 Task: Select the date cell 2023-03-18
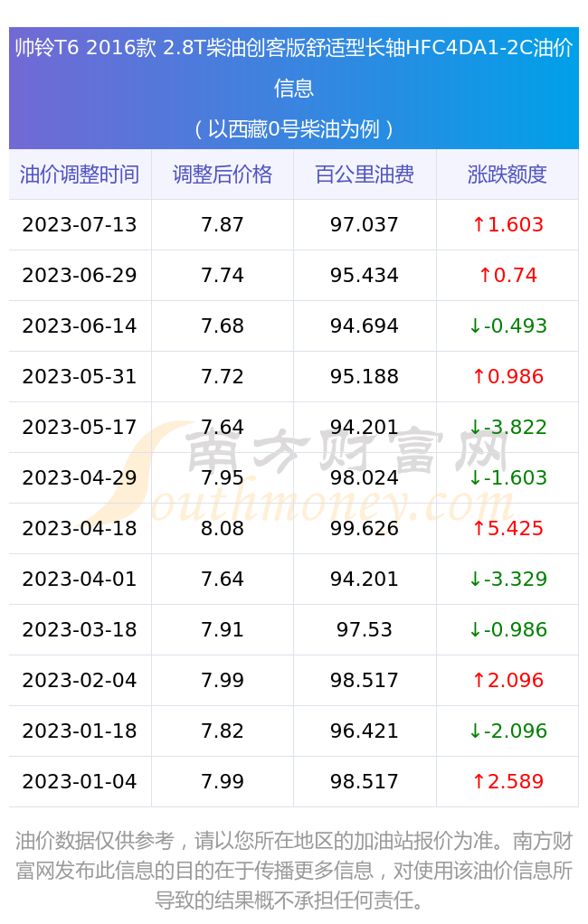(x=80, y=630)
